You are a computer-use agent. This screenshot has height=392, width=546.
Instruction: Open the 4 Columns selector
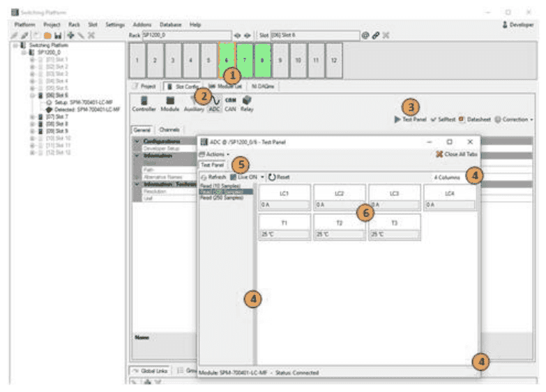(447, 177)
